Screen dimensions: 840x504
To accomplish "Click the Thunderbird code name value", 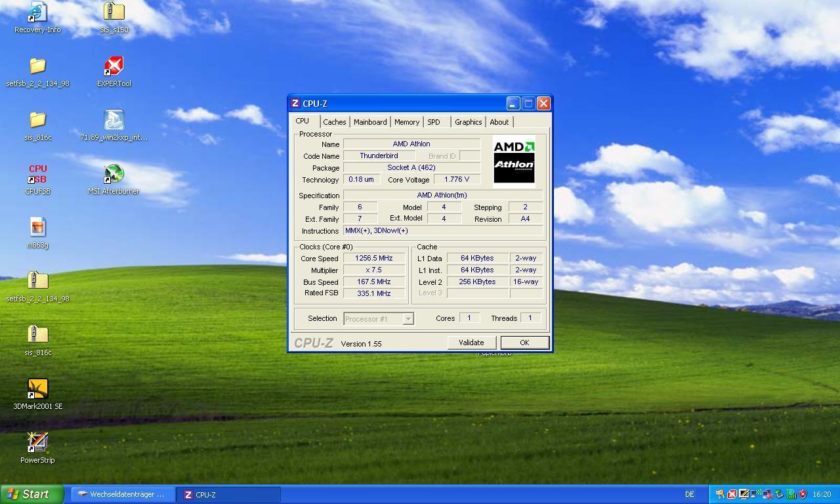I will pyautogui.click(x=379, y=156).
